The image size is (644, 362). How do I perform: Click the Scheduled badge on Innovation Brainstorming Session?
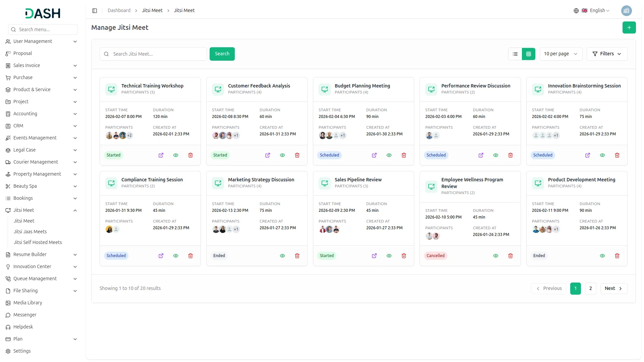[542, 155]
